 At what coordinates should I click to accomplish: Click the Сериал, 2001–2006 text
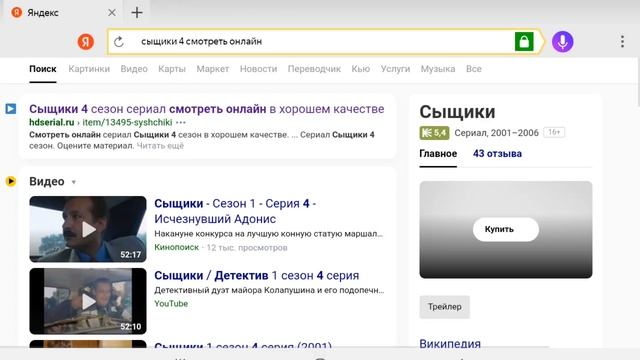point(496,133)
